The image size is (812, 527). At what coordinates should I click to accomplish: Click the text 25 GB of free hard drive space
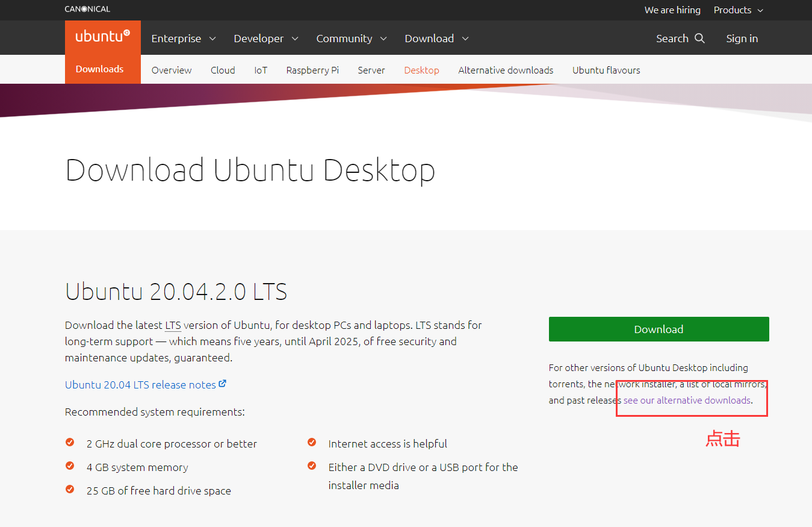pos(159,491)
